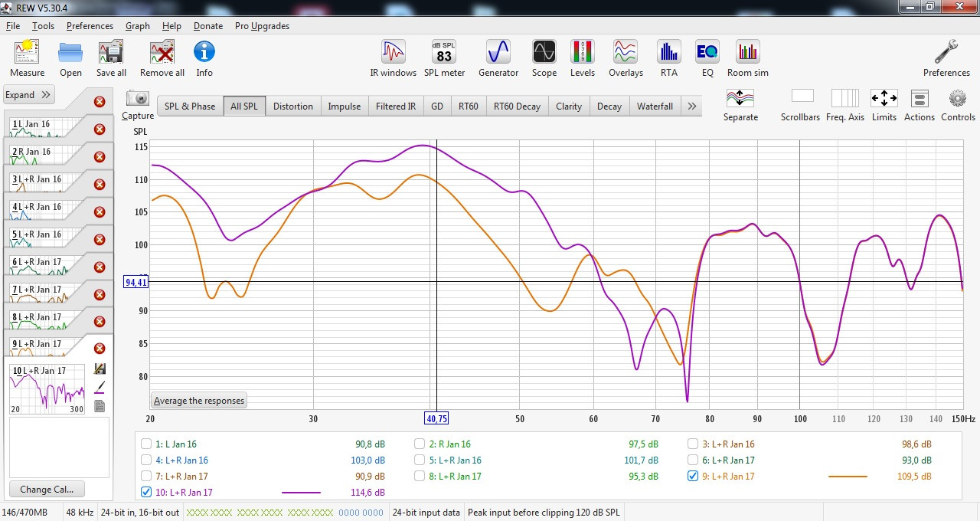Viewport: 980px width, 521px height.
Task: Open the Scope tool
Action: tap(544, 59)
